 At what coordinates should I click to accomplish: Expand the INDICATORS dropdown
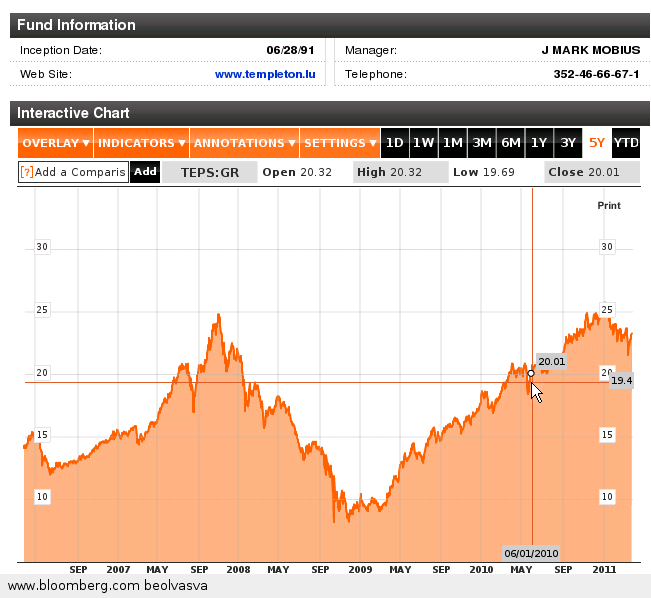click(142, 143)
